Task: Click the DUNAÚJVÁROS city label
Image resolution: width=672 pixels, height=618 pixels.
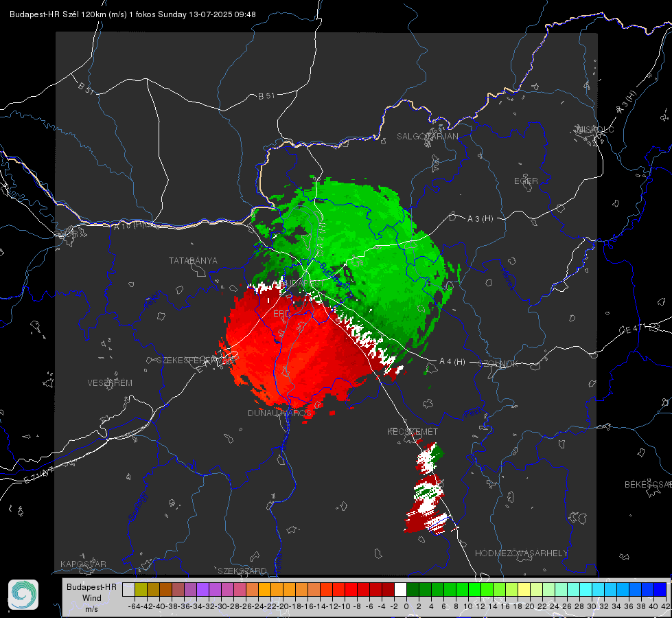Action: tap(280, 413)
